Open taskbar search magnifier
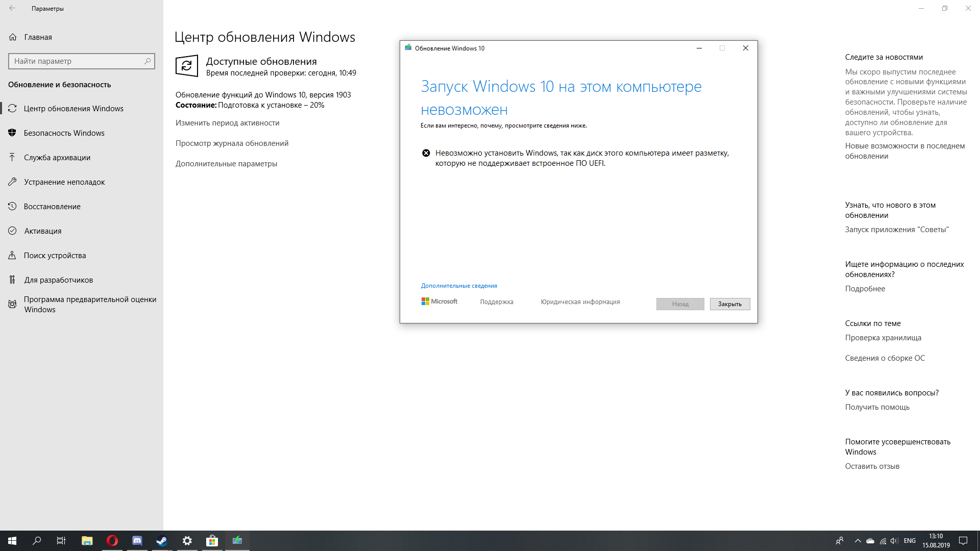The image size is (980, 551). coord(37,541)
